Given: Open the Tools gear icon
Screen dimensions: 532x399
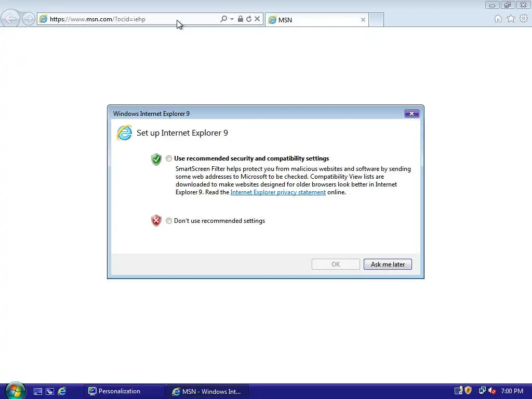Looking at the screenshot, I should pos(524,19).
